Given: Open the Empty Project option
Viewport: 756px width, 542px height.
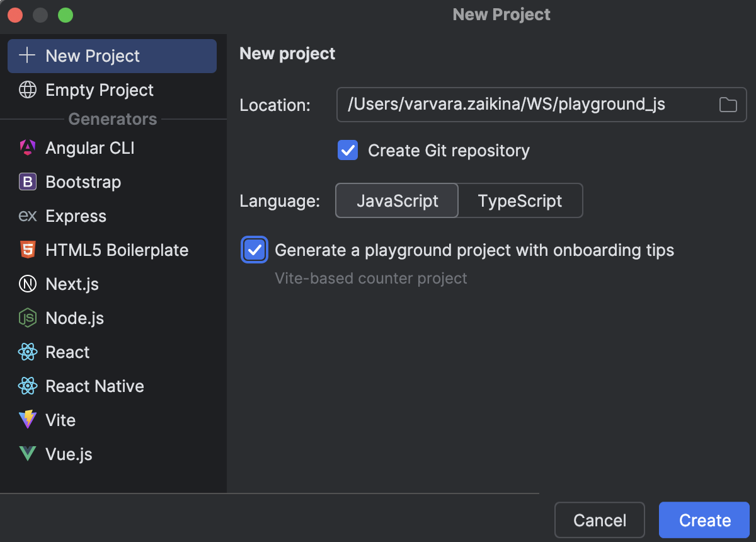Looking at the screenshot, I should point(99,89).
